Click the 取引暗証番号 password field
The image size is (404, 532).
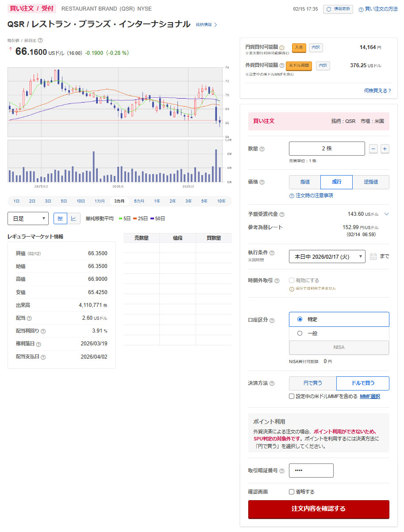click(x=311, y=471)
